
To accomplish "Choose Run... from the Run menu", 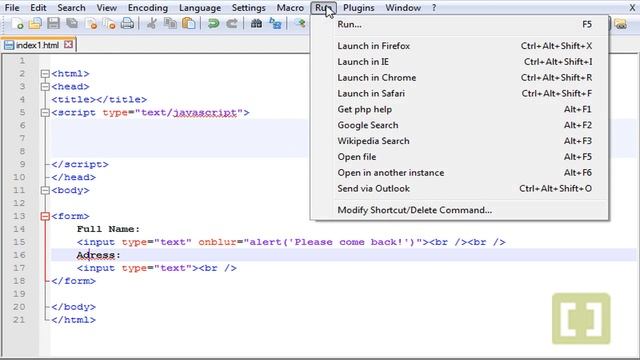I will pos(460,24).
